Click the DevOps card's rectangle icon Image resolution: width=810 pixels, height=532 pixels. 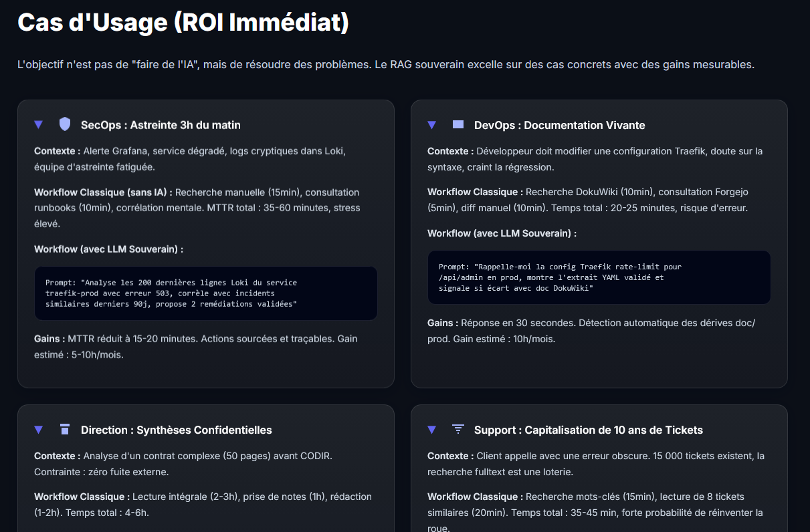pyautogui.click(x=458, y=124)
